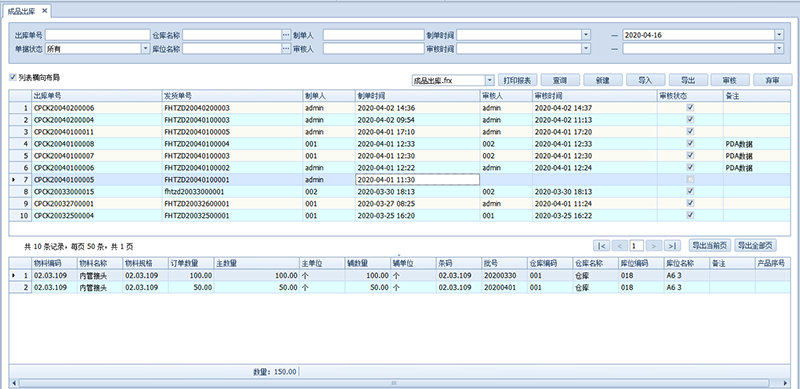
Task: Toggle 审核状态 checkbox for CPCK20040200004
Action: 690,119
